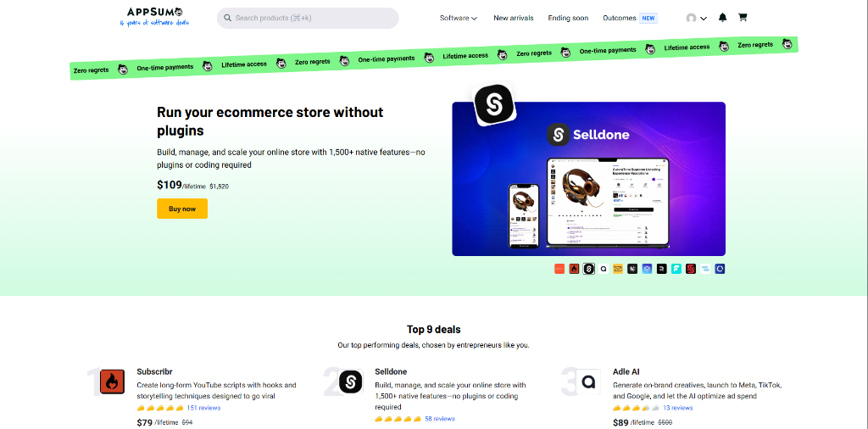Image resolution: width=868 pixels, height=429 pixels.
Task: Select the black R carousel thumbnail
Action: click(661, 269)
